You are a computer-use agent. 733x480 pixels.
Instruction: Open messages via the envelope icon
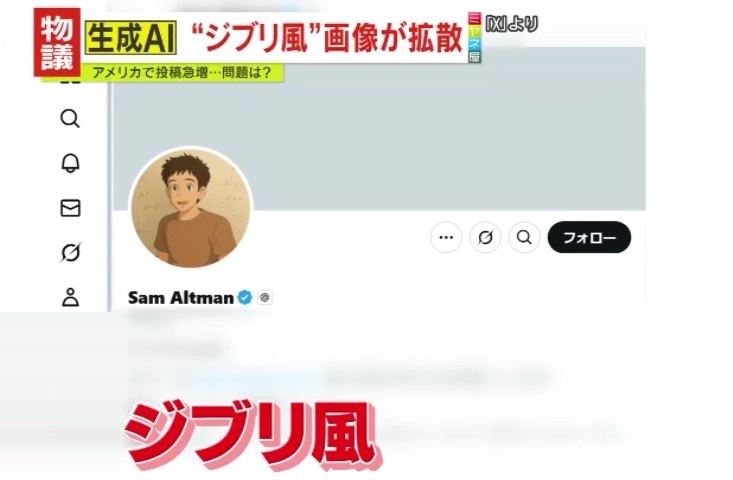[x=70, y=208]
